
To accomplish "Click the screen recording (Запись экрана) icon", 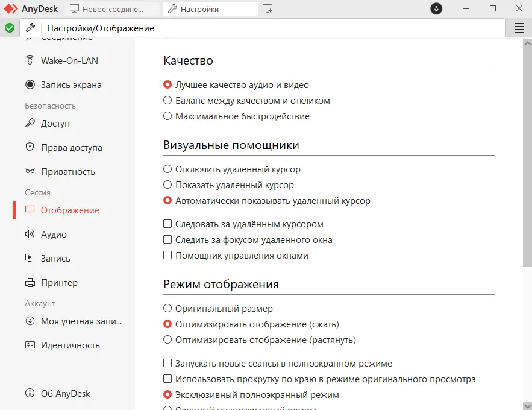I will coord(30,85).
